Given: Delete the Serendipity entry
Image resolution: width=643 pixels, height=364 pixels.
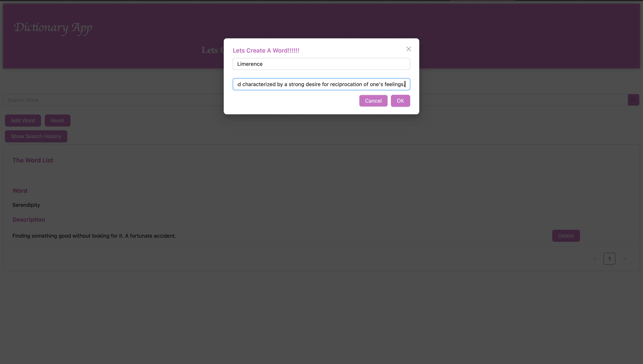Looking at the screenshot, I should point(566,236).
